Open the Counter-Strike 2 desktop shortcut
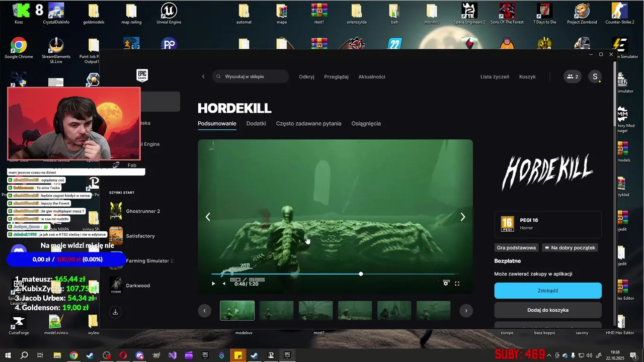Image resolution: width=644 pixels, height=362 pixels. click(619, 14)
